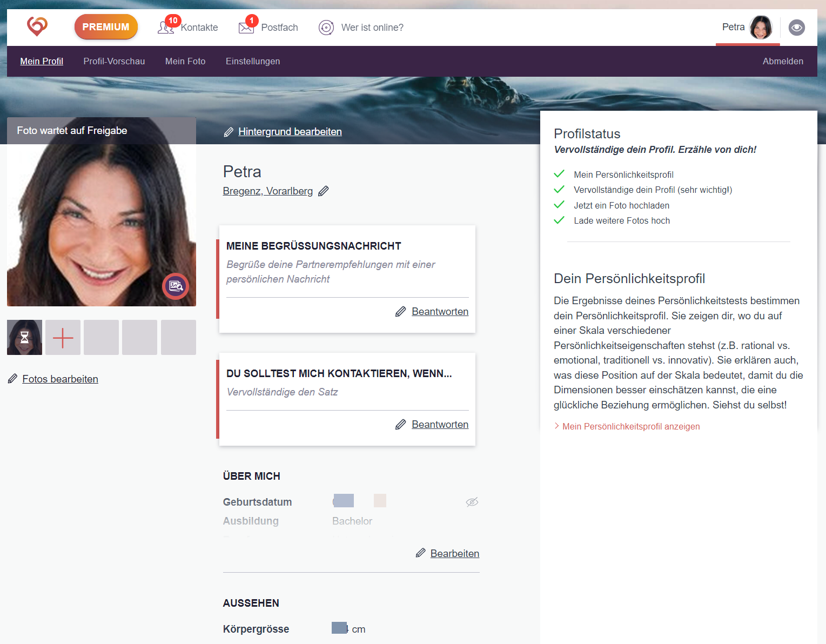Click Hintergrund bearbeiten link
Screen dimensions: 826x644
(290, 131)
